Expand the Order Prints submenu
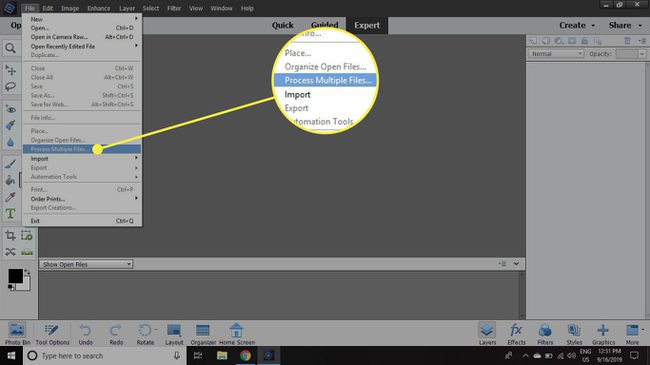 (82, 199)
